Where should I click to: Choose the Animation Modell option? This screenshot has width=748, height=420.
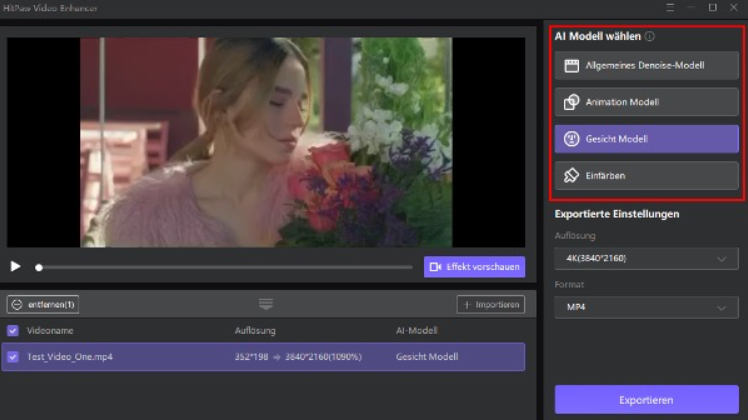pyautogui.click(x=646, y=102)
